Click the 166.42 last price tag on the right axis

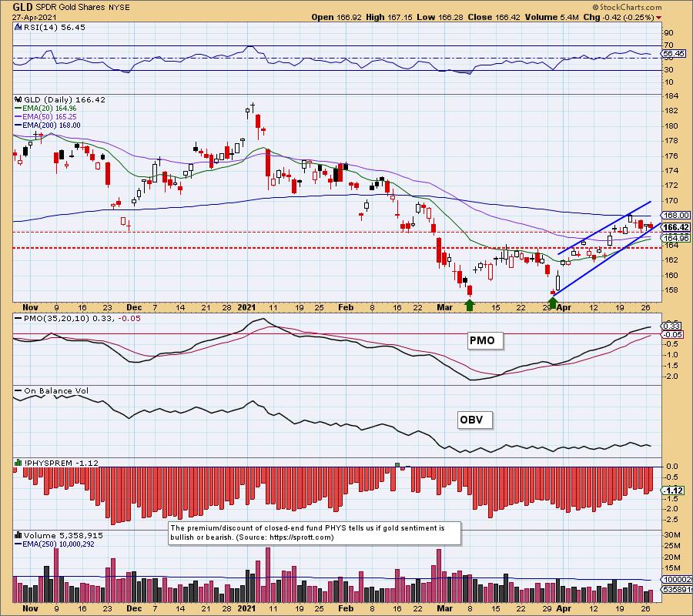[x=675, y=227]
